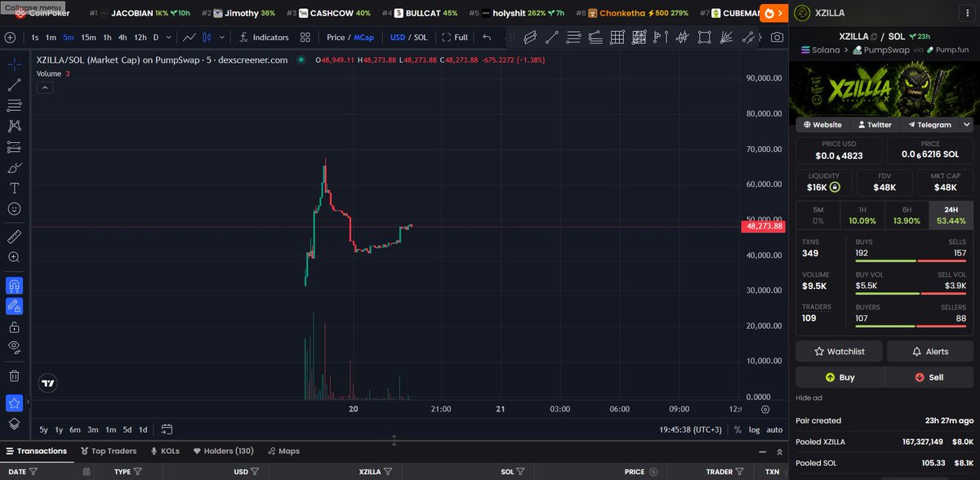Image resolution: width=980 pixels, height=480 pixels.
Task: Open the emoji icons tool
Action: pyautogui.click(x=14, y=210)
